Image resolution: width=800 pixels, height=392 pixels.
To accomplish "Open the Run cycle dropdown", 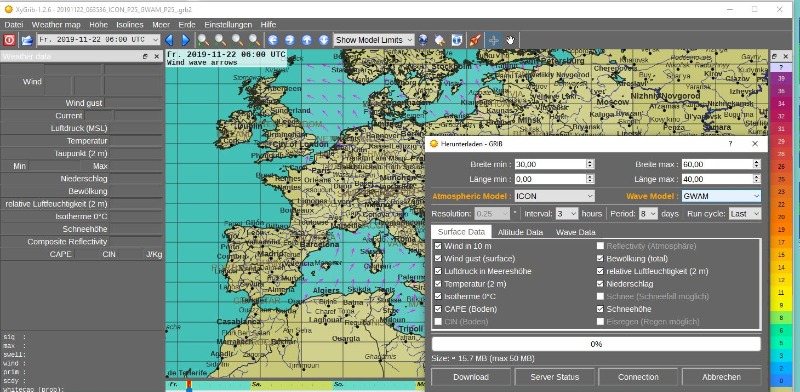I will tap(745, 214).
